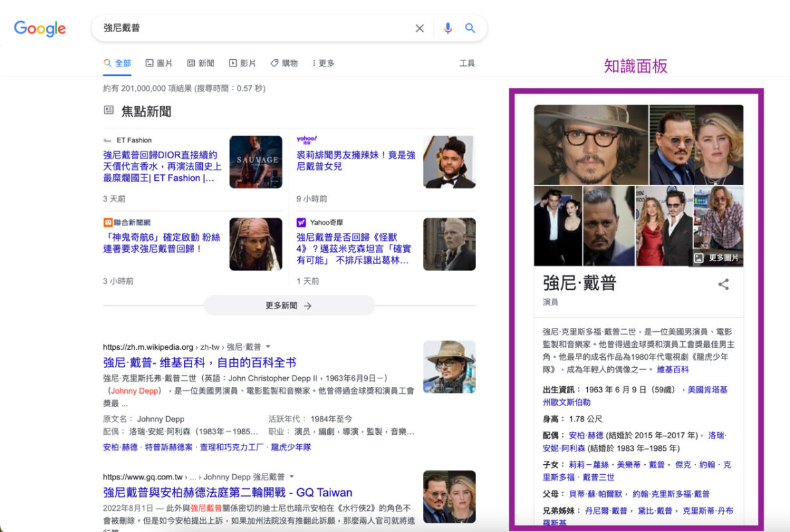Open the 工具 search tools

[x=467, y=63]
